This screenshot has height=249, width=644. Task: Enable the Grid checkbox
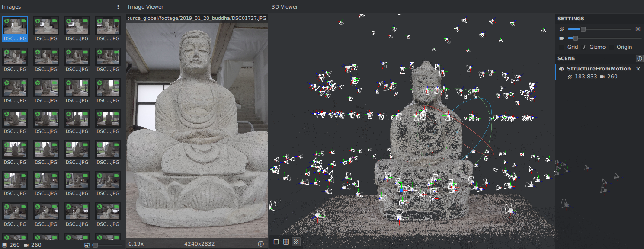(x=562, y=47)
